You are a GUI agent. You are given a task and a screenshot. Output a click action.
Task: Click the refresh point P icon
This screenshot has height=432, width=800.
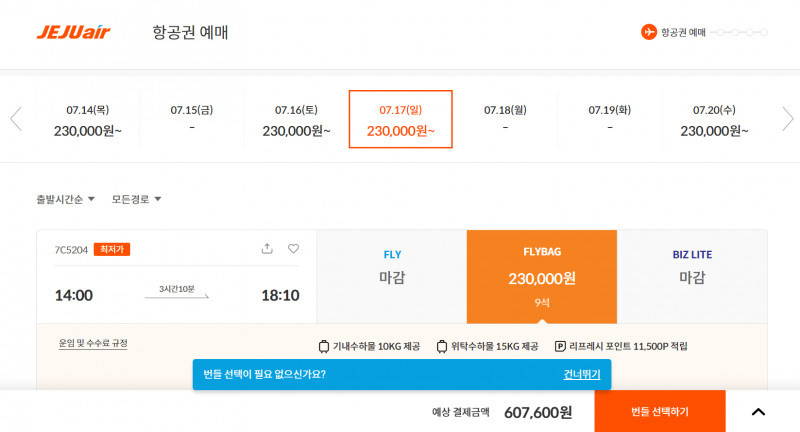click(x=560, y=346)
